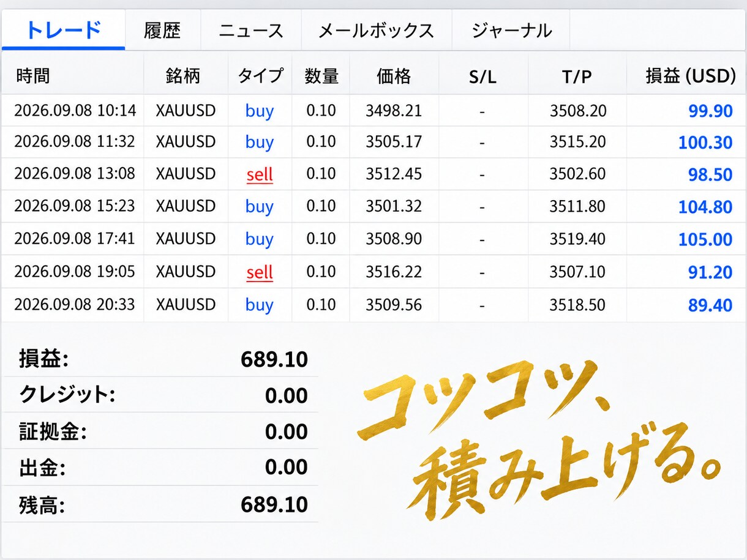Viewport: 747px width, 560px height.
Task: Click buy type in the 20:33 row
Action: [x=260, y=305]
